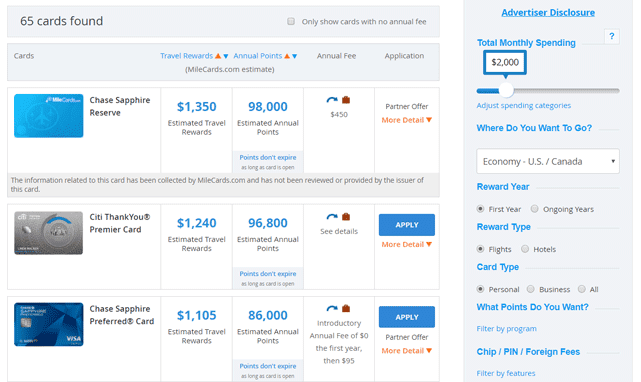Click 98,000 Estimated Annual Points value
This screenshot has width=641, height=382.
268,107
